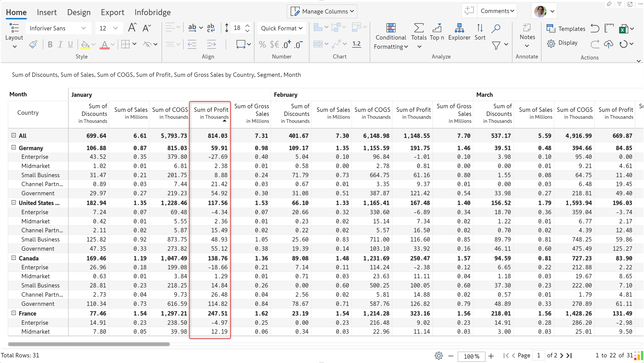Toggle Italic text formatting

coord(60,45)
